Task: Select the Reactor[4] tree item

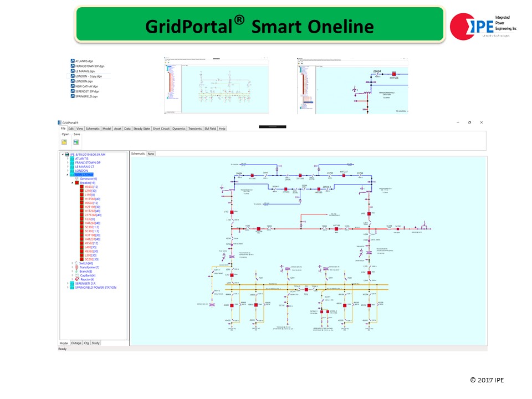Action: click(88, 279)
